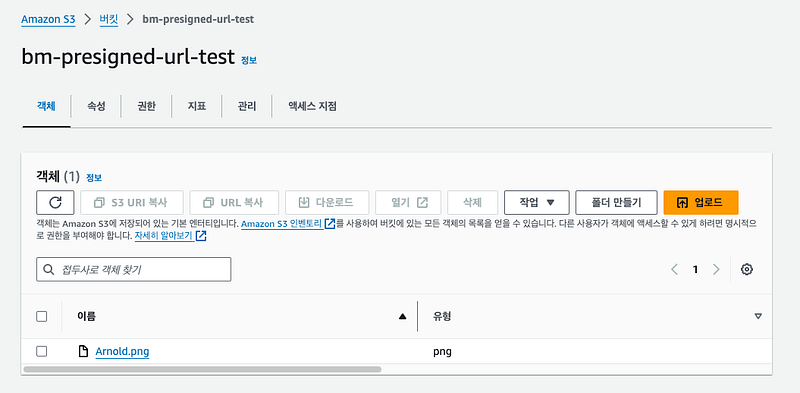This screenshot has height=393, width=800.
Task: Sort by 이름 column ascending arrow
Action: (x=403, y=316)
